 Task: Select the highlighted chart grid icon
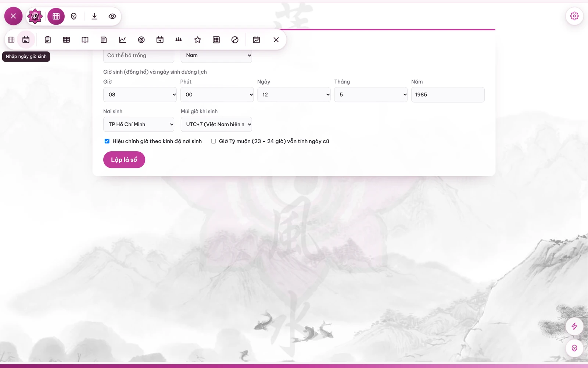coord(56,16)
